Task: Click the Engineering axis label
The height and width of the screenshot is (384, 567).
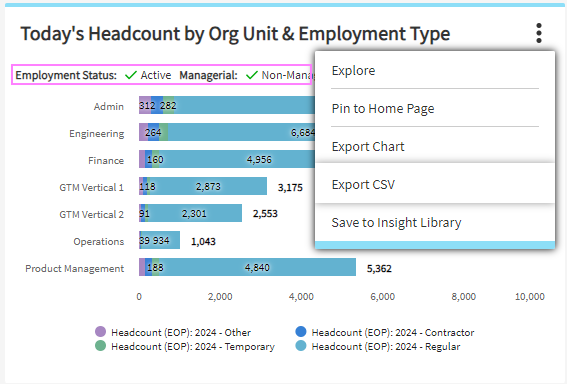Action: 97,133
